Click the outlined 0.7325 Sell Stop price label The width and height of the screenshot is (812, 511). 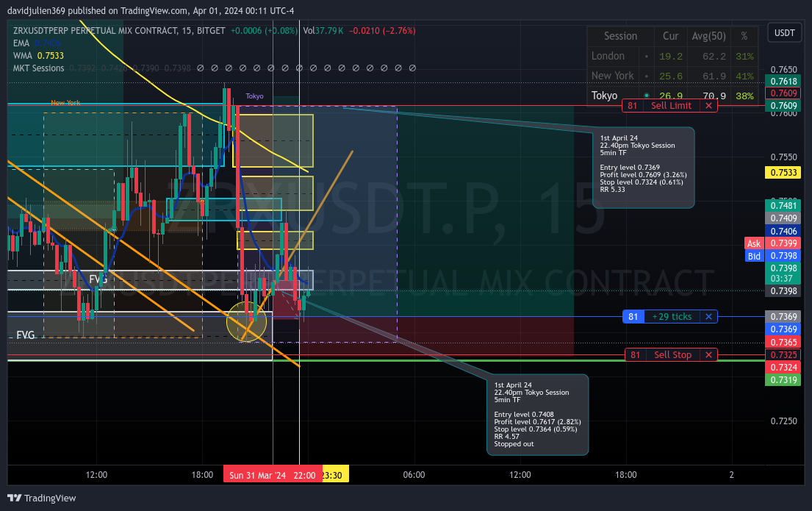pos(783,355)
